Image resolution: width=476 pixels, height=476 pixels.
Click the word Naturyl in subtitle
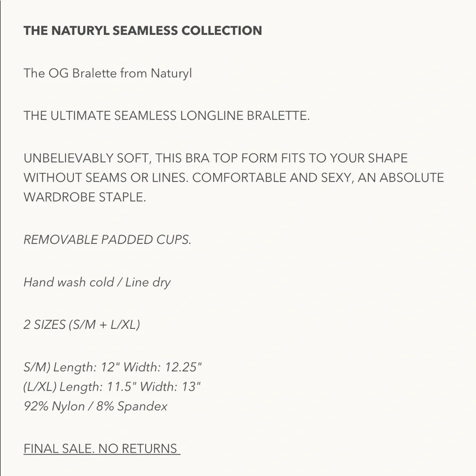171,74
